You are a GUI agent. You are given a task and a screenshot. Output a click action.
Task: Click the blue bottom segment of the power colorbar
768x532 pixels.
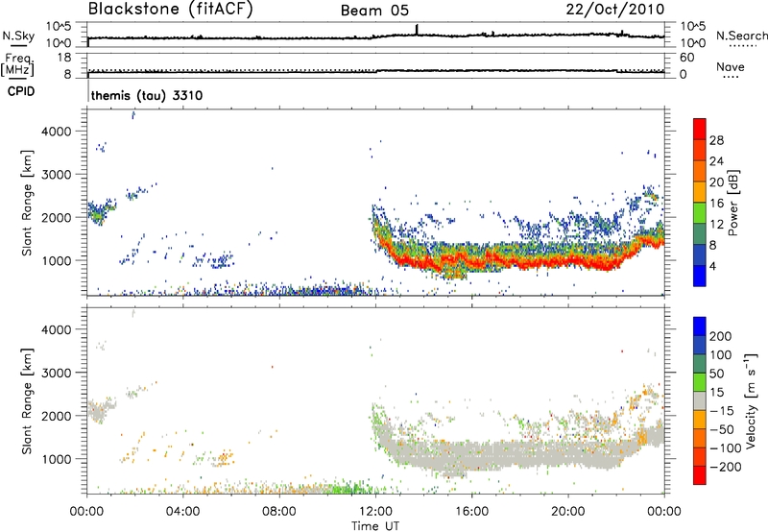click(700, 277)
